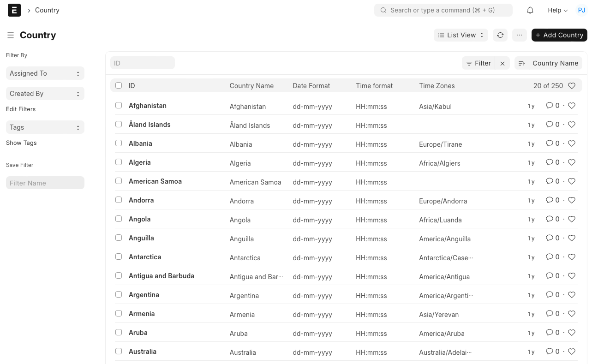Favorite Albania using its heart icon

pyautogui.click(x=572, y=143)
